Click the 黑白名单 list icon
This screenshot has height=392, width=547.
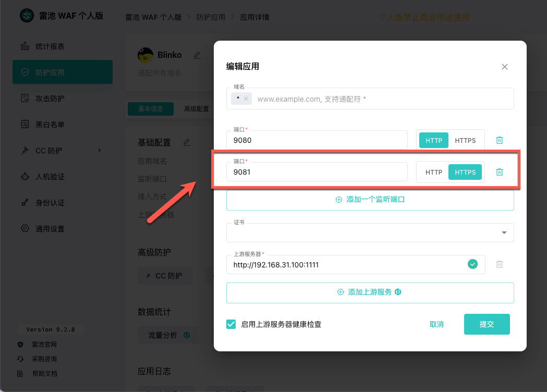pos(25,124)
